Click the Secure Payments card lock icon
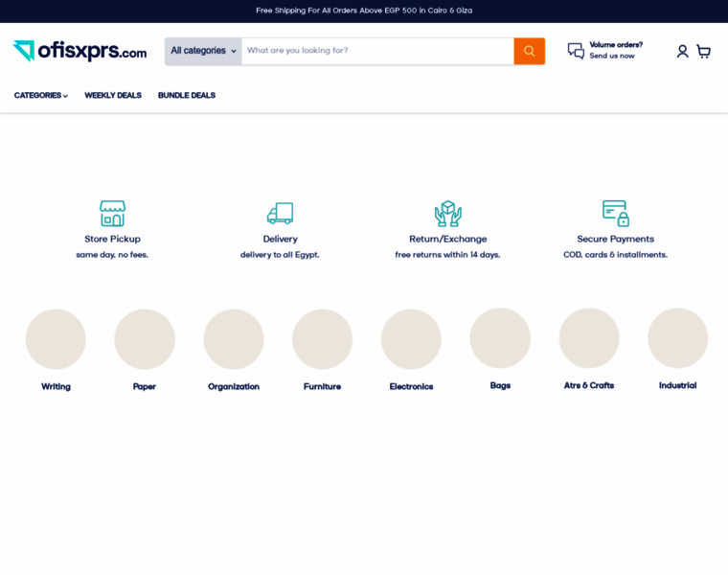The image size is (728, 575). (x=616, y=213)
